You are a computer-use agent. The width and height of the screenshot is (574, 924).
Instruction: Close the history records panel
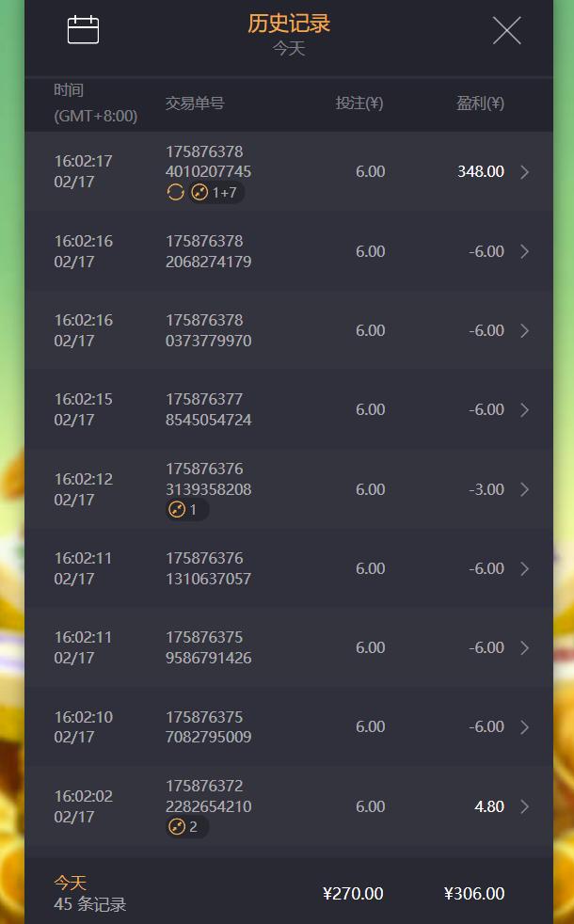point(506,31)
